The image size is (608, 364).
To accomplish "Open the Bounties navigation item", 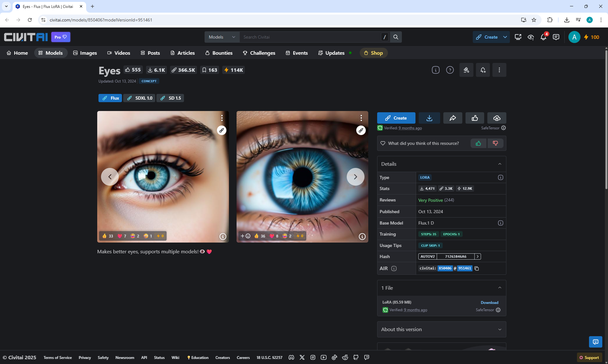I will pyautogui.click(x=218, y=53).
